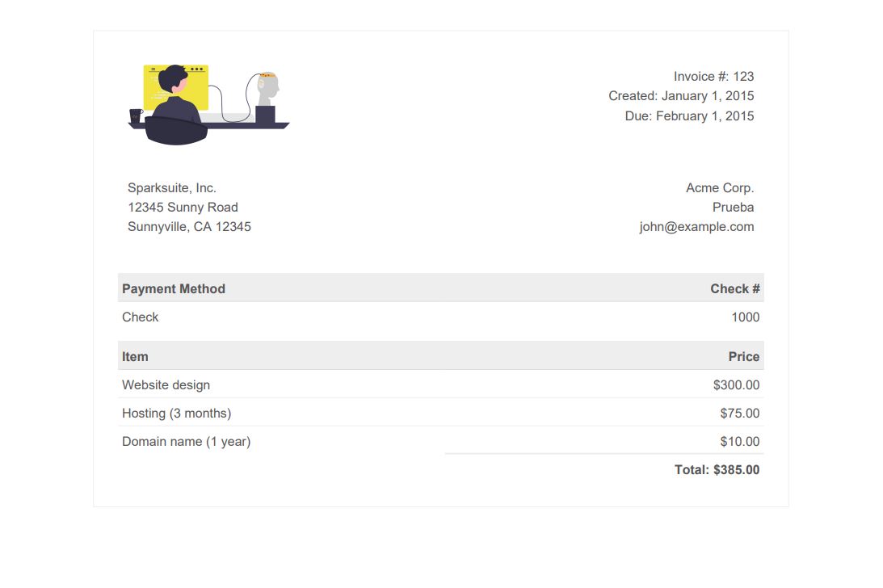
Task: Select the Invoice #: 123 text
Action: pyautogui.click(x=713, y=77)
